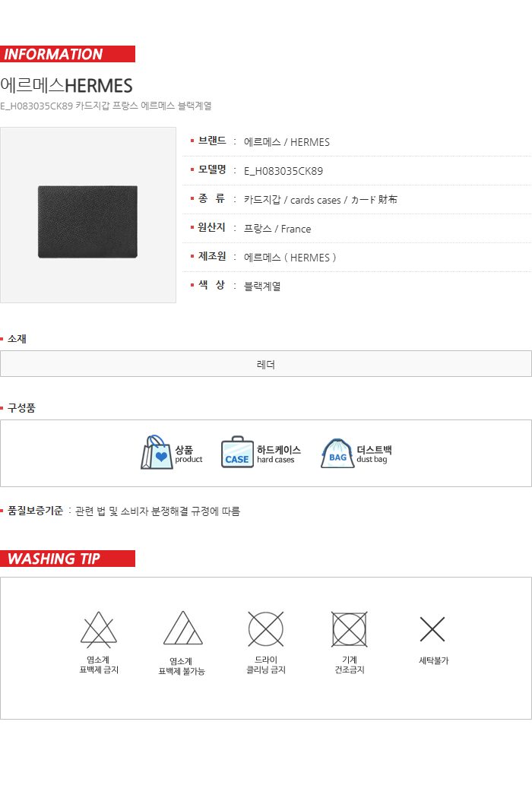Click the 브랜드 label

(x=212, y=141)
